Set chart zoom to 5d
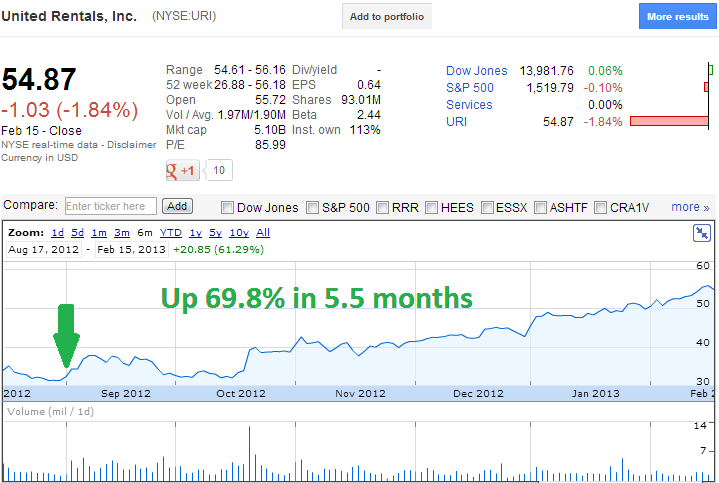The image size is (719, 483). [77, 233]
